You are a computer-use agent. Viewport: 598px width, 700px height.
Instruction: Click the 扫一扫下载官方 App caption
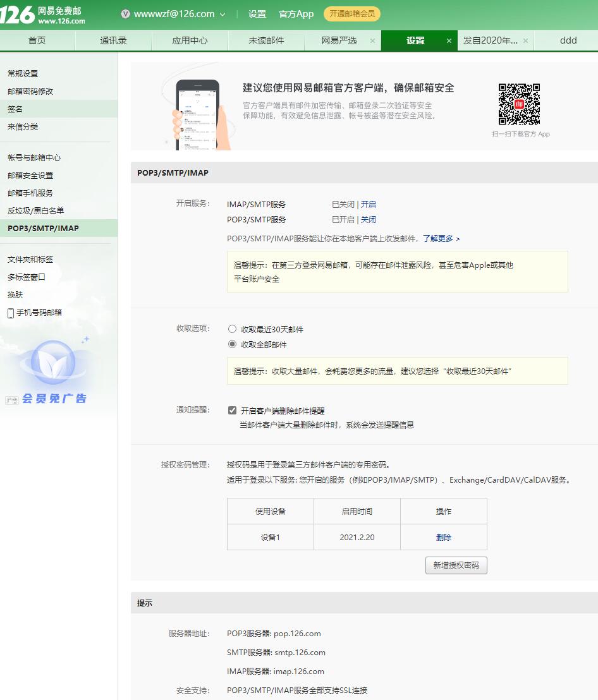coord(521,134)
